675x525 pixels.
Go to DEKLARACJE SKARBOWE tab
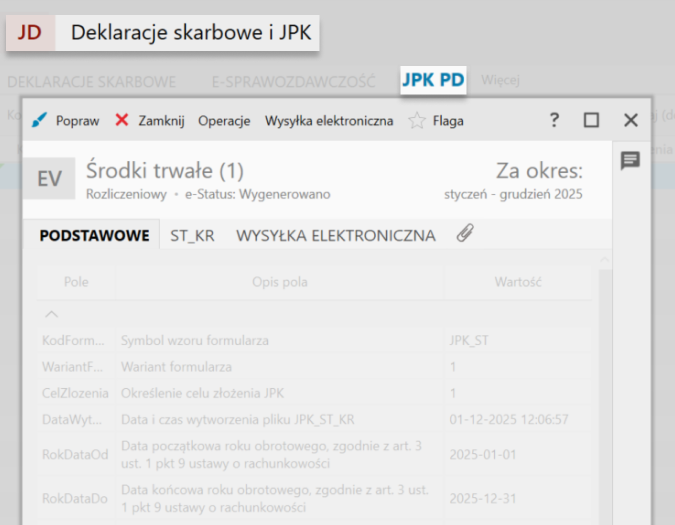pos(91,81)
